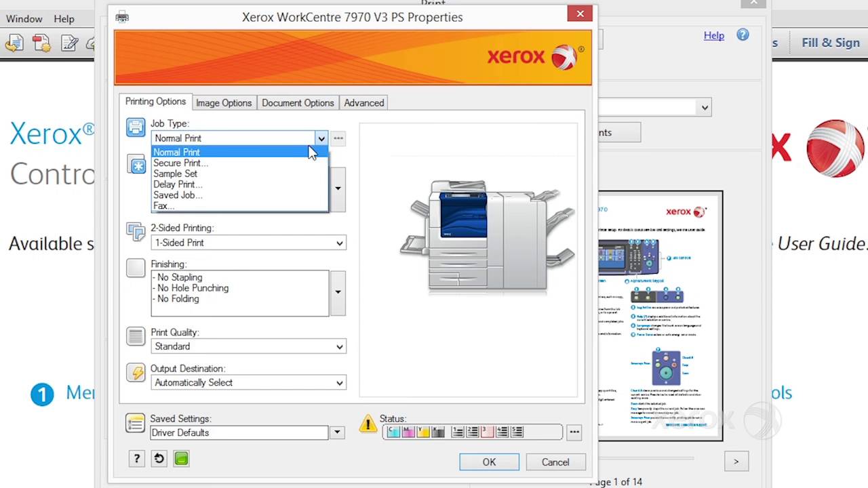Click the Job Type printer icon

136,127
